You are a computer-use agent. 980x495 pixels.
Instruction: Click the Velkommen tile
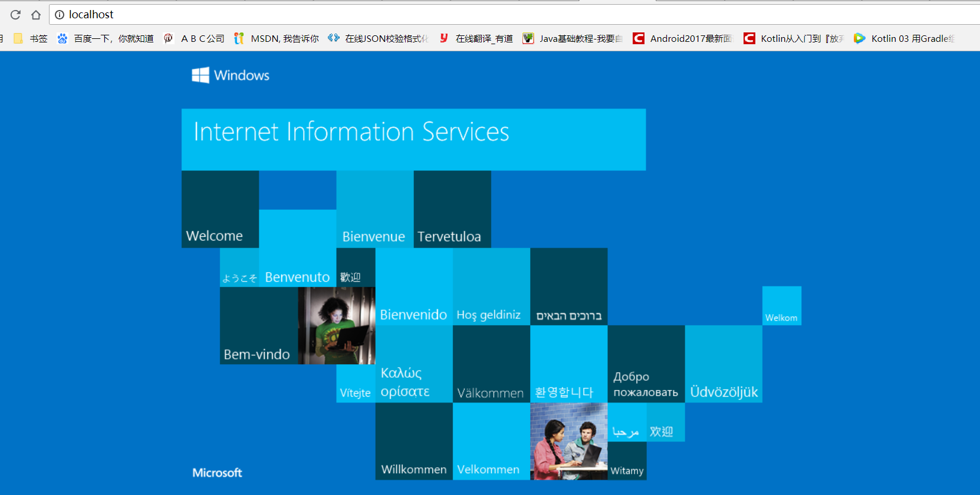click(491, 441)
